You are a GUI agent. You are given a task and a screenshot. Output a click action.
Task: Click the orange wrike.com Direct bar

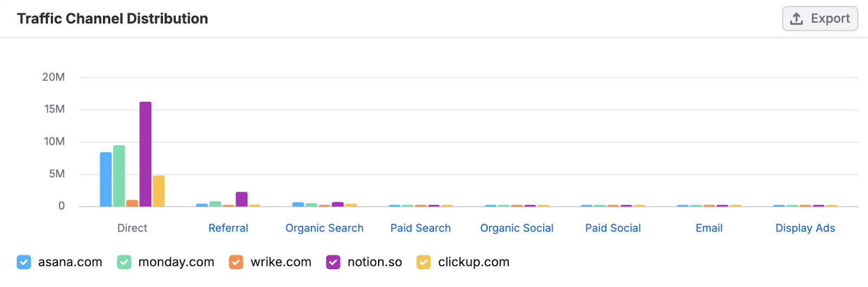coord(132,203)
